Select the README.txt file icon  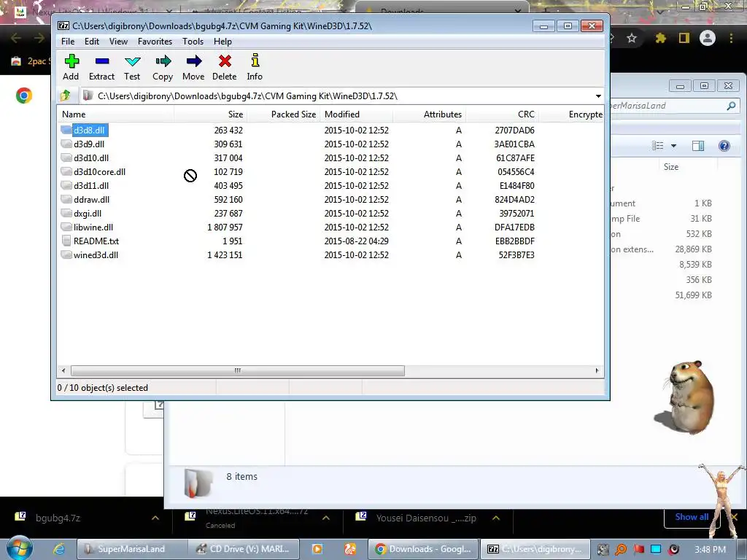66,241
